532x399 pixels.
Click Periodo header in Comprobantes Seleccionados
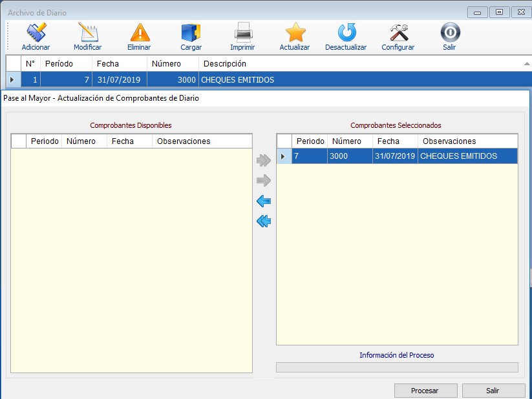[310, 141]
